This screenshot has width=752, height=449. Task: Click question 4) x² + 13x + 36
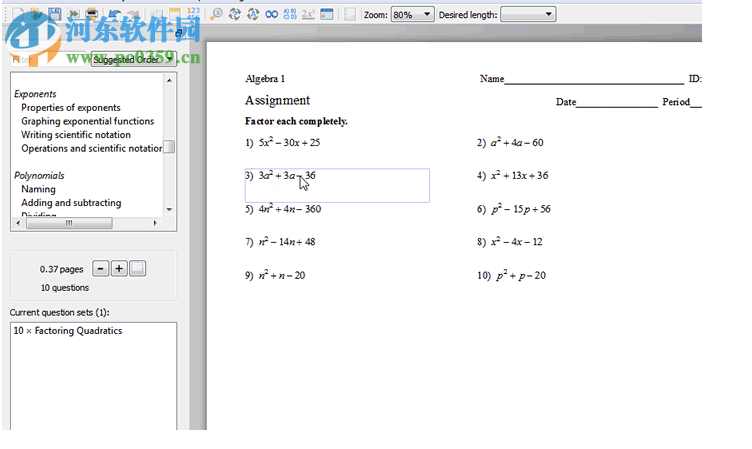click(513, 176)
